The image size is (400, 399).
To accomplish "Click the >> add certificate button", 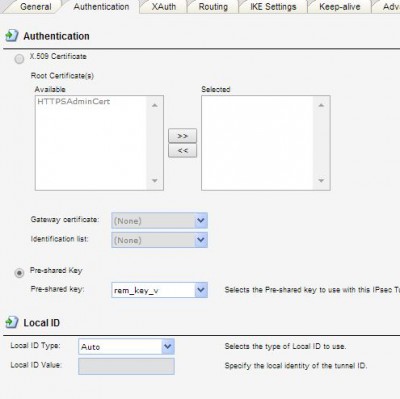I will (x=182, y=136).
